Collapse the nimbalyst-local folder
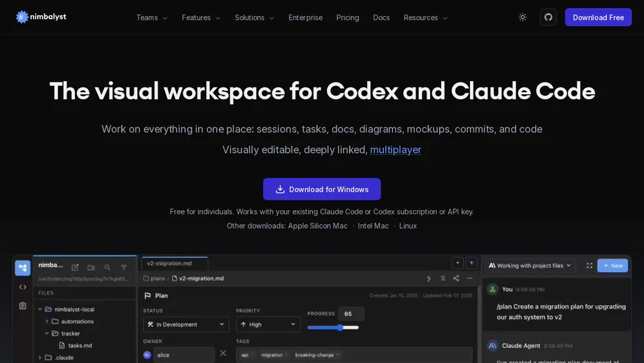The image size is (644, 363). (66, 309)
